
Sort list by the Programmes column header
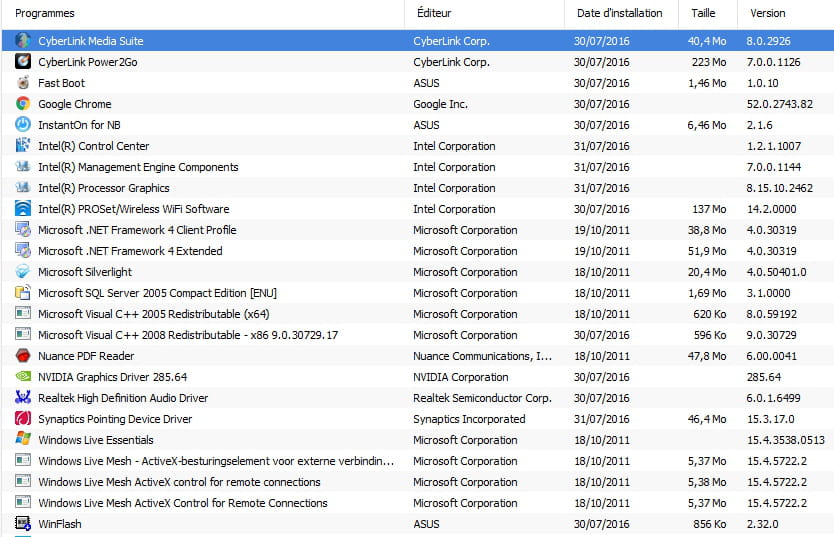pos(45,13)
